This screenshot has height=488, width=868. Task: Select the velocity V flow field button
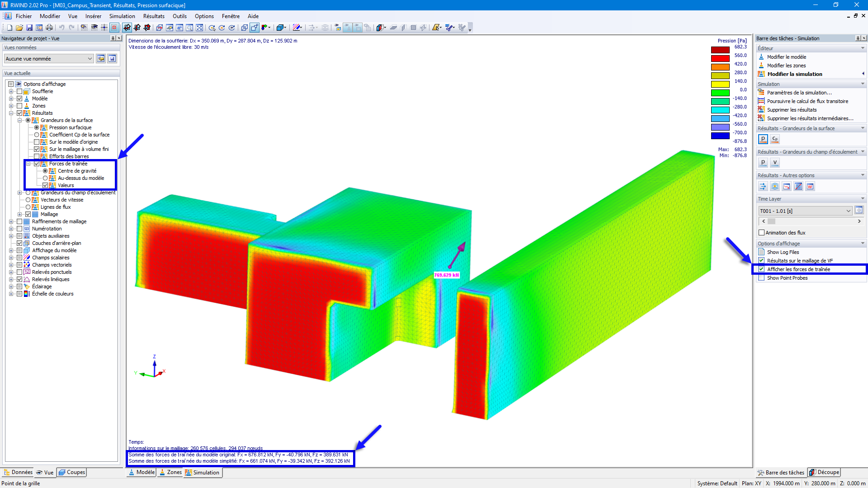tap(775, 163)
